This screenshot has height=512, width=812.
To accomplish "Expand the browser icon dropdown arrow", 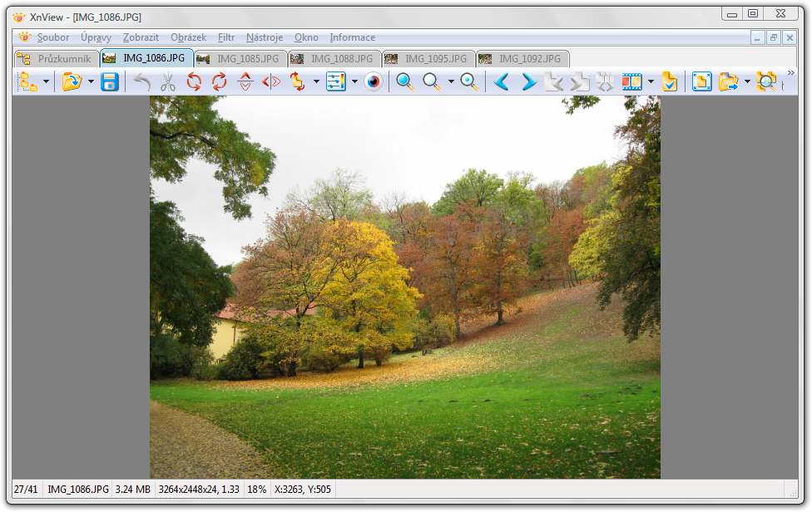I will tap(46, 81).
